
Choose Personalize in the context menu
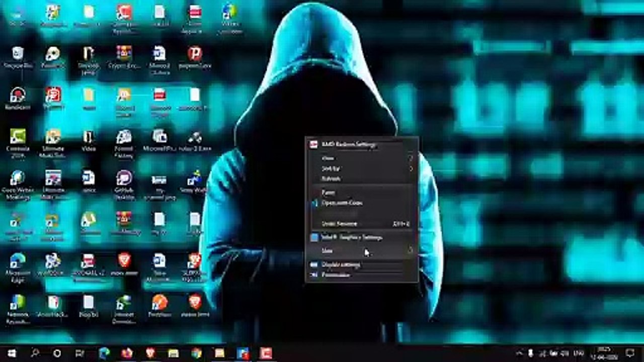[362, 275]
